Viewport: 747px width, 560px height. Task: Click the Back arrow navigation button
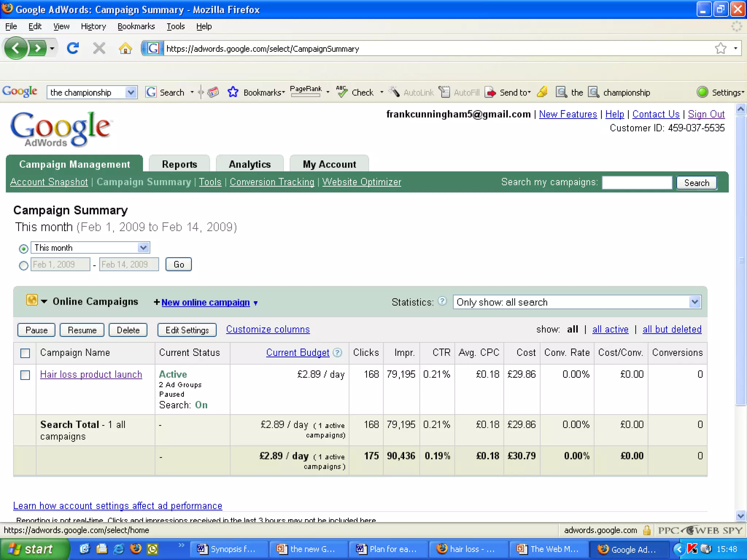(x=16, y=48)
